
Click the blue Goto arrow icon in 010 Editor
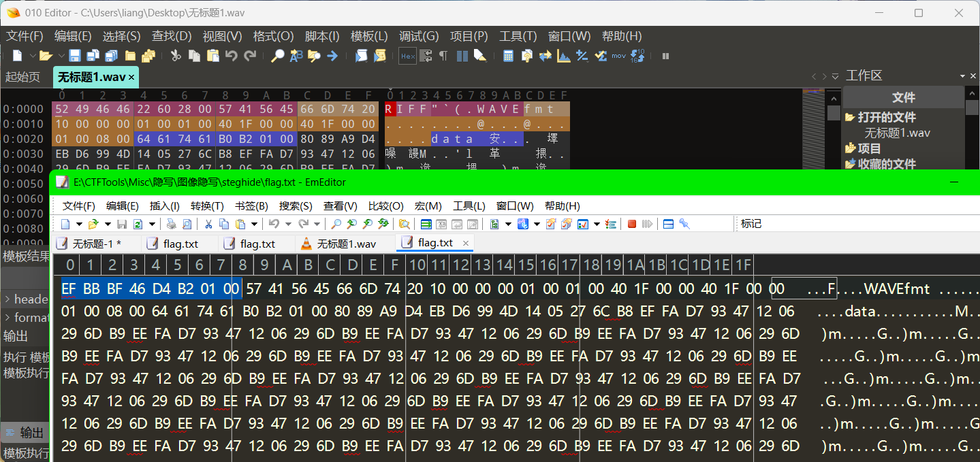coord(332,56)
